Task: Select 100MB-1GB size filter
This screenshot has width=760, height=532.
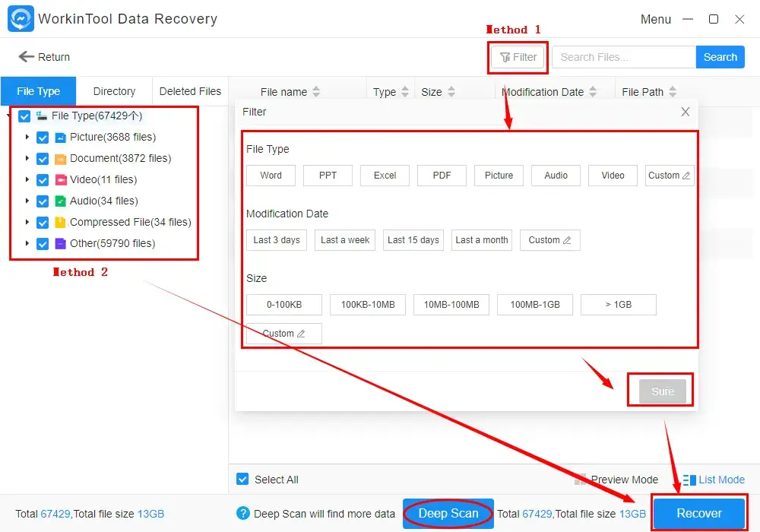Action: click(535, 305)
